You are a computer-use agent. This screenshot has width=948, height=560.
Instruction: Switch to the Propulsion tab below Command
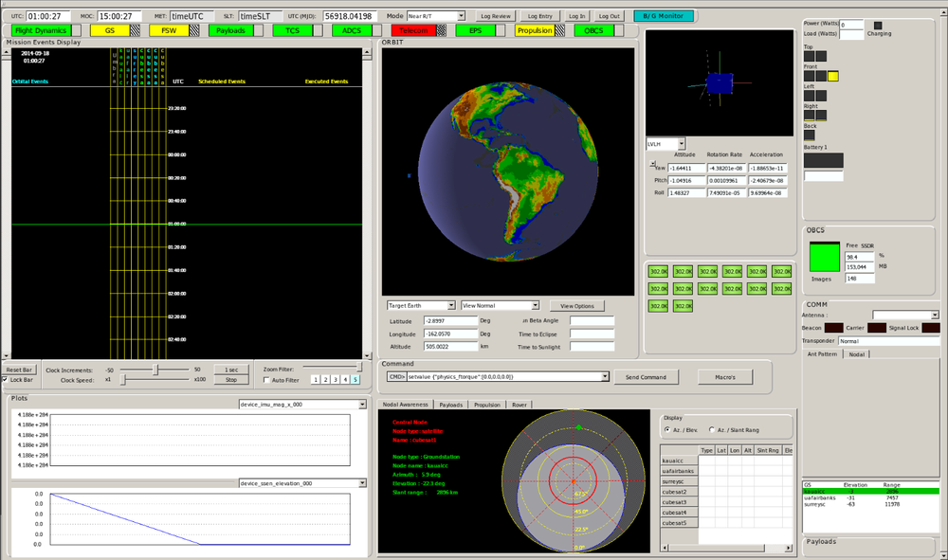487,405
